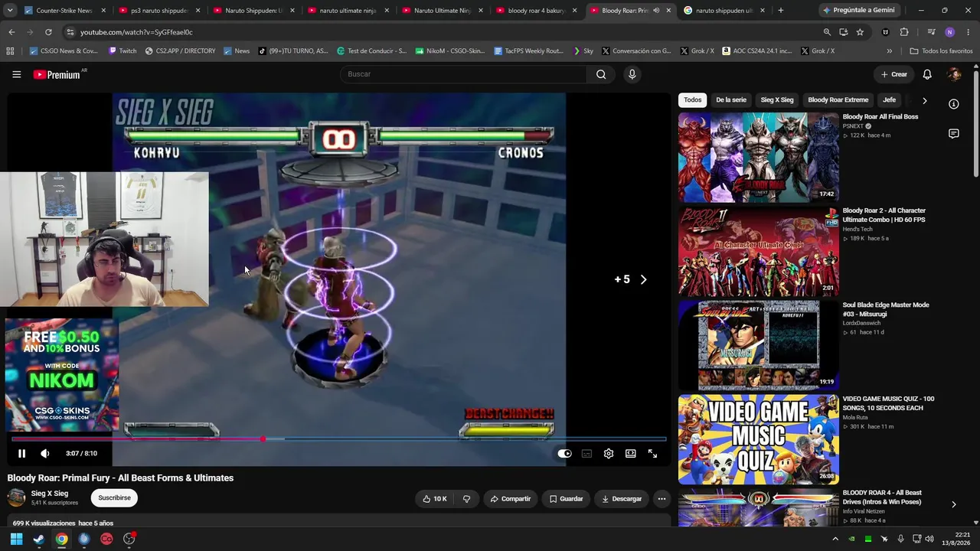The width and height of the screenshot is (980, 551).
Task: Select the Todos filter chip
Action: [693, 100]
